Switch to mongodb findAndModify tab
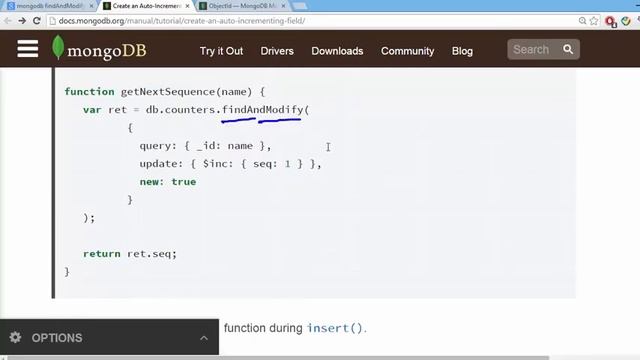Image resolution: width=640 pixels, height=360 pixels. (x=50, y=6)
